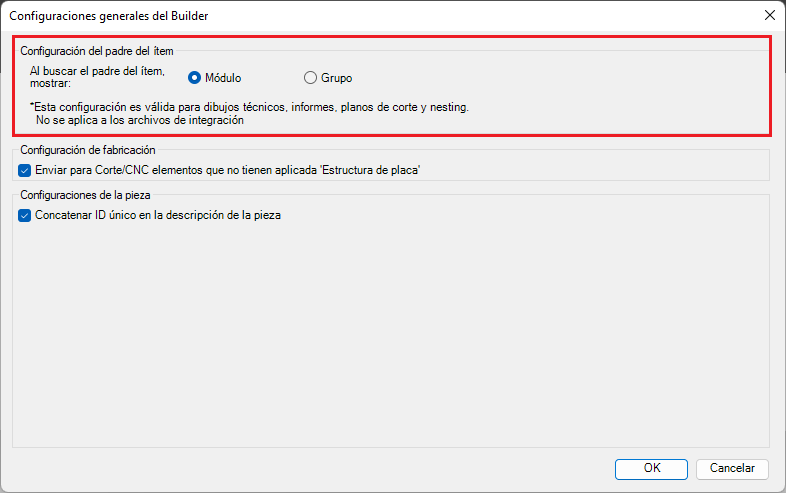Close the Configuraciones generales del Builder dialog
786x493 pixels.
click(769, 16)
